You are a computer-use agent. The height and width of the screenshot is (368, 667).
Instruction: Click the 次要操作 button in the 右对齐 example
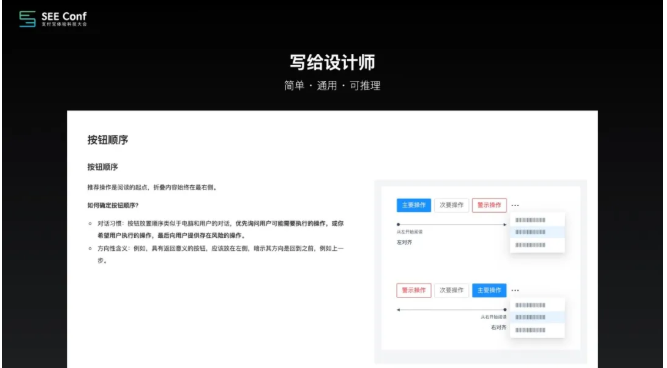pyautogui.click(x=451, y=290)
